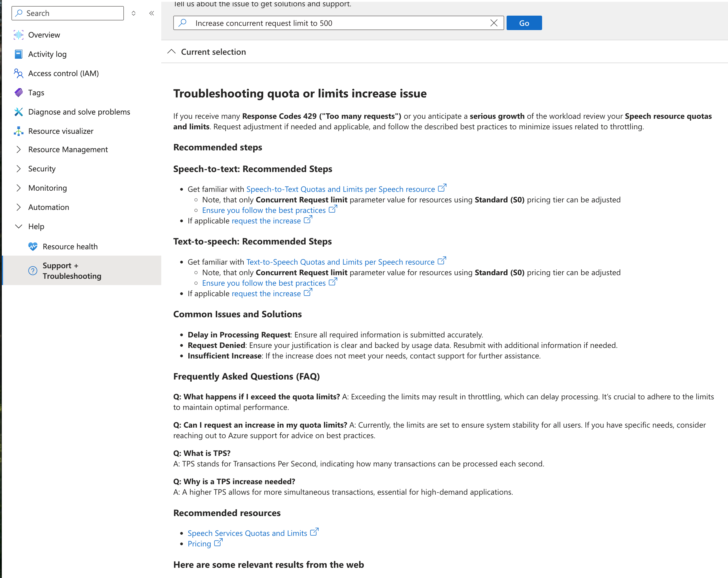Open Access control (IAM) icon
Image resolution: width=728 pixels, height=578 pixels.
(x=19, y=73)
